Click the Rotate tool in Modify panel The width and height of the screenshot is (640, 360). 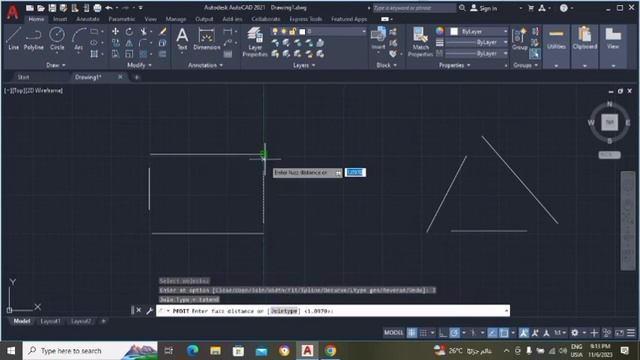[129, 31]
